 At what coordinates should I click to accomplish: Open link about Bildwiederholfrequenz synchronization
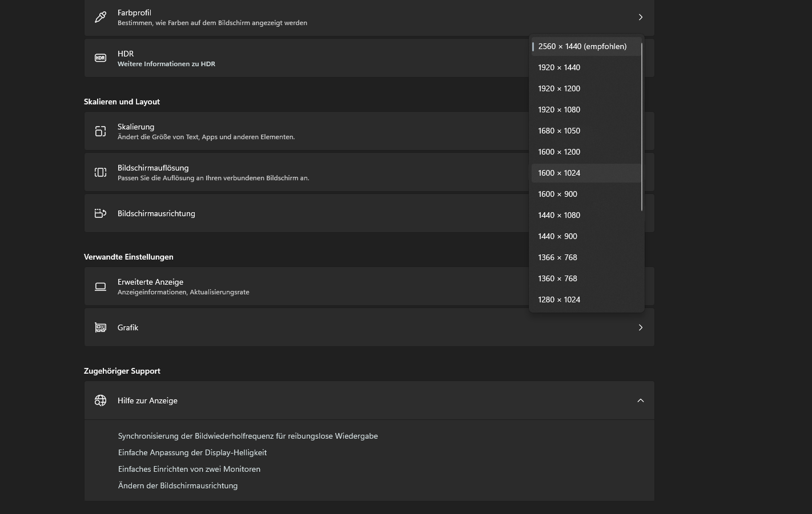pos(248,436)
